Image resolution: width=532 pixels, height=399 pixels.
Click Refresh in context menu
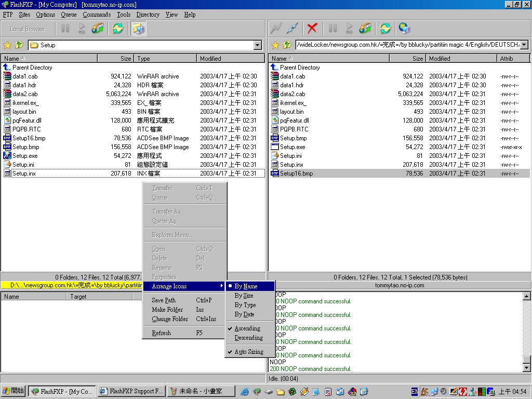point(161,333)
